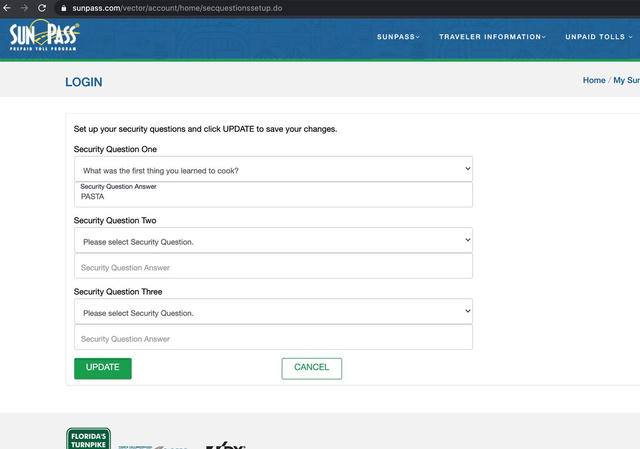
Task: Open the Traveler Information menu
Action: 492,37
